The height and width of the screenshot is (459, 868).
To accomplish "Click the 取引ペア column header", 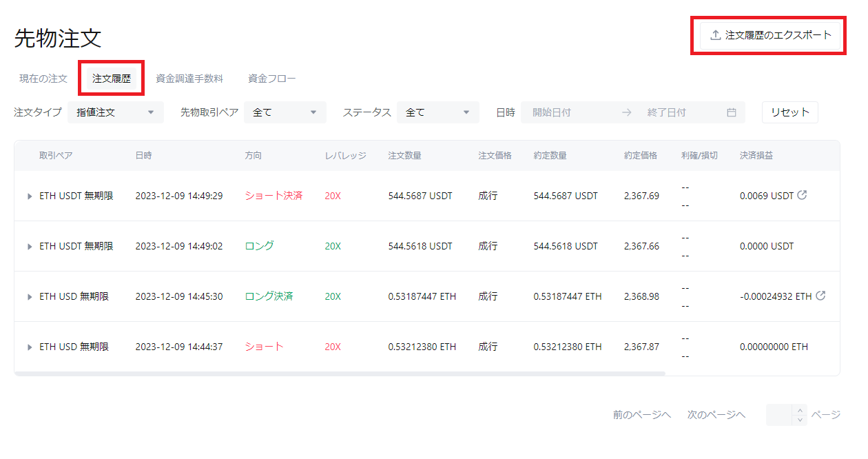I will 56,156.
